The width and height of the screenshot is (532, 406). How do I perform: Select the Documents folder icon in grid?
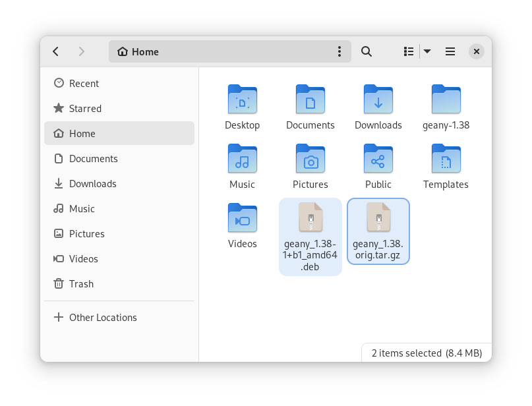[310, 99]
